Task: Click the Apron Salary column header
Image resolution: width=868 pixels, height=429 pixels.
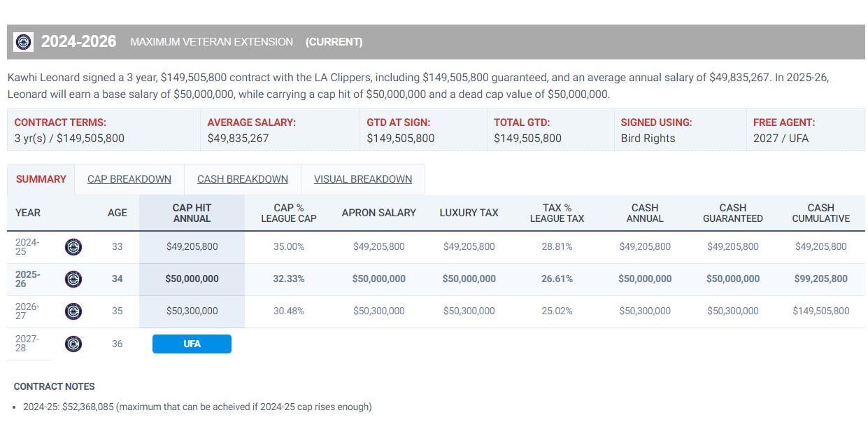Action: [379, 213]
